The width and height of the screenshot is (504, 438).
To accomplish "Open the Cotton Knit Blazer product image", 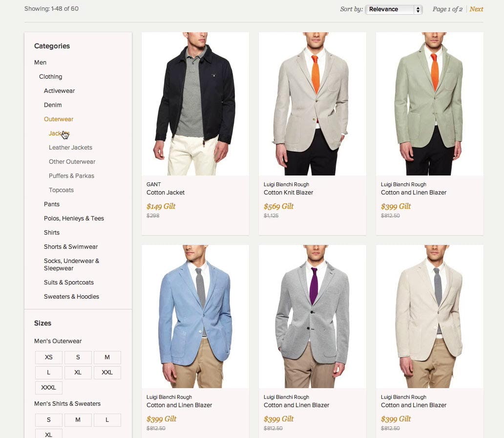I will click(313, 104).
